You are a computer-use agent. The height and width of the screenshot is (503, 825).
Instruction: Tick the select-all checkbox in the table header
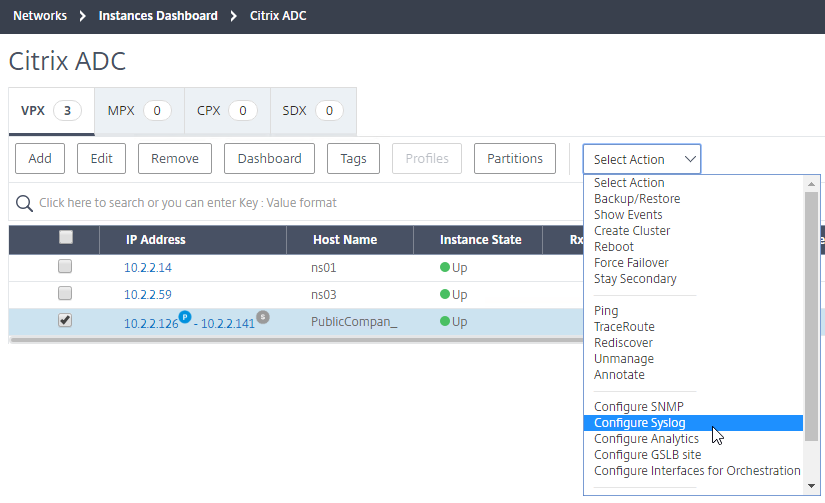[66, 237]
